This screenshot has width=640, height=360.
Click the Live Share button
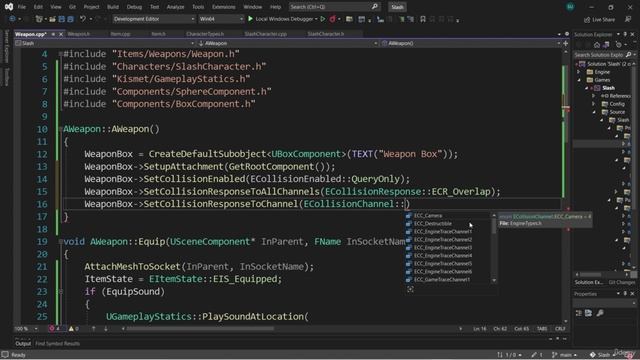(600, 19)
